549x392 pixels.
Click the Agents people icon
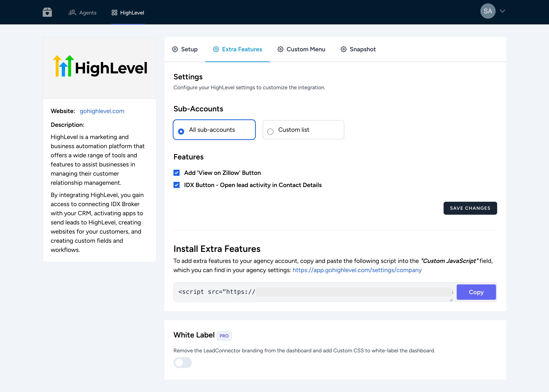72,13
